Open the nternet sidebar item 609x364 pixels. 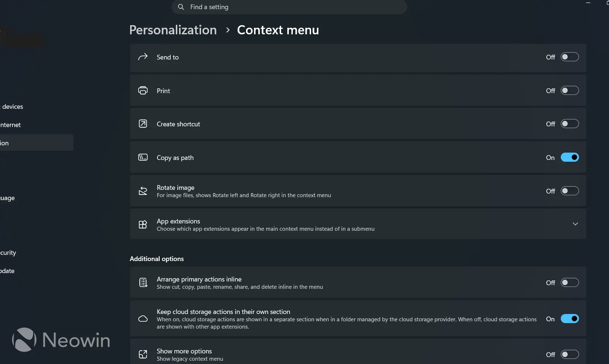pyautogui.click(x=10, y=125)
